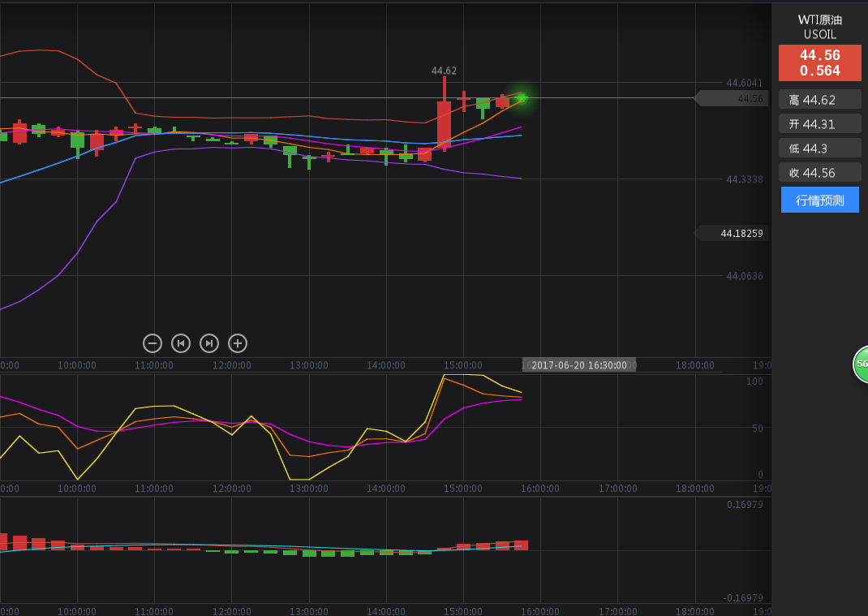868x616 pixels.
Task: Click the 行情预测 blue button
Action: point(819,200)
